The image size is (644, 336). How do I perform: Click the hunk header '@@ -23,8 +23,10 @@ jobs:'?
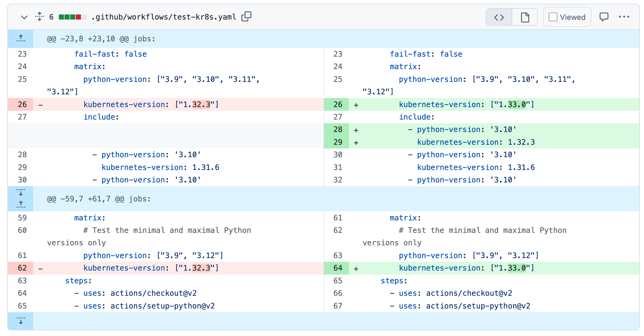(101, 39)
